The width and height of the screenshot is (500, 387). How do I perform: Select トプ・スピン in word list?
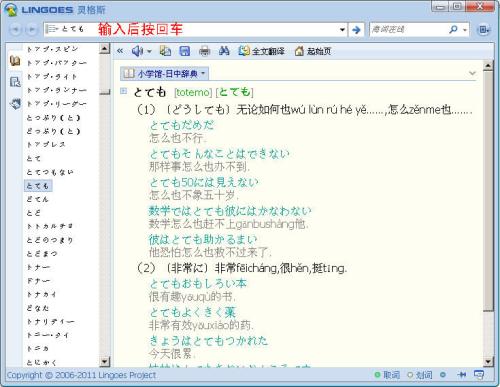53,49
